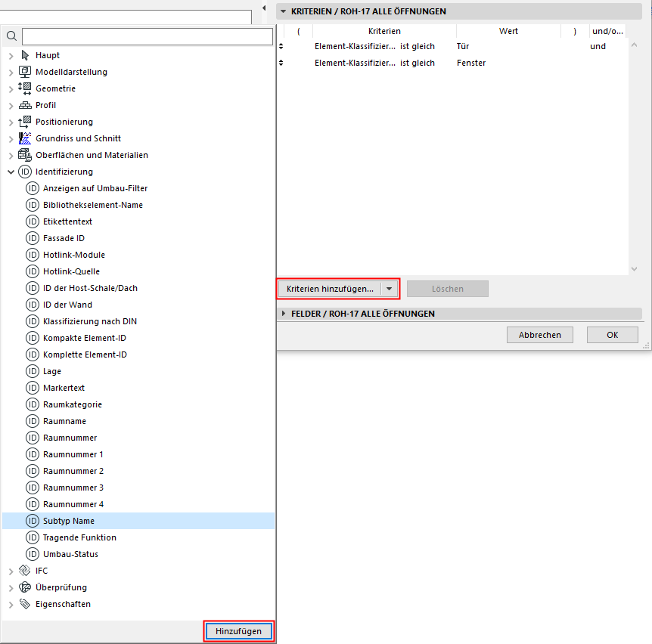Click the Oberflächen und Materialien icon
The image size is (652, 644).
[x=25, y=155]
